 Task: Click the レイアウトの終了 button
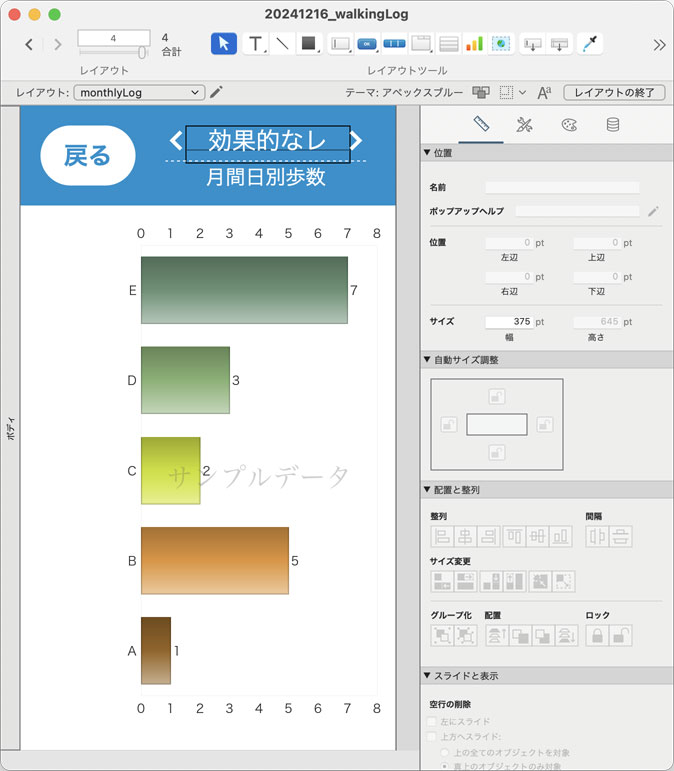click(x=615, y=92)
